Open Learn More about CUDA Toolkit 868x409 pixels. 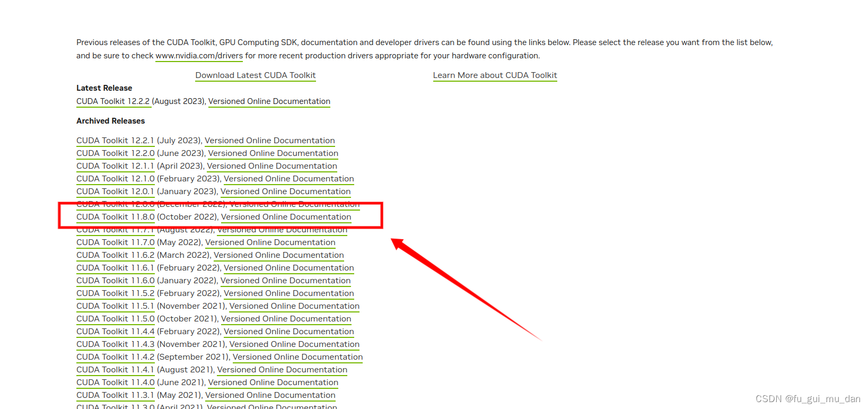coord(495,75)
